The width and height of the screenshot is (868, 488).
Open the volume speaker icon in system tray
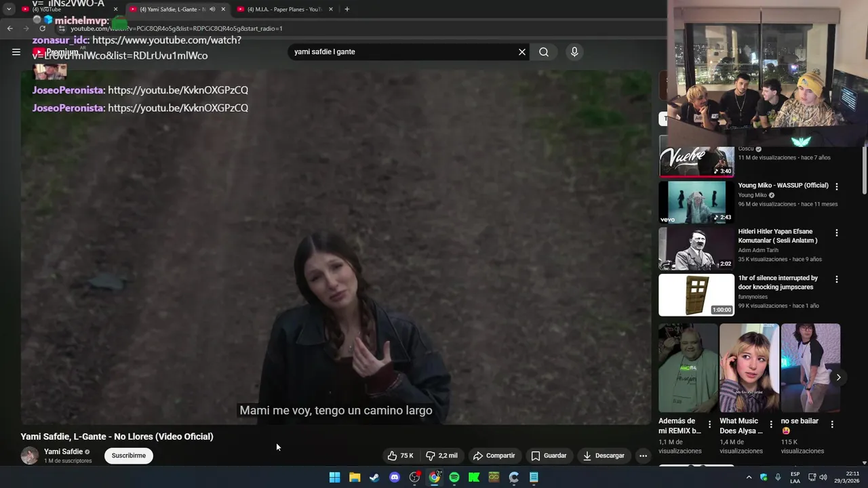click(823, 477)
